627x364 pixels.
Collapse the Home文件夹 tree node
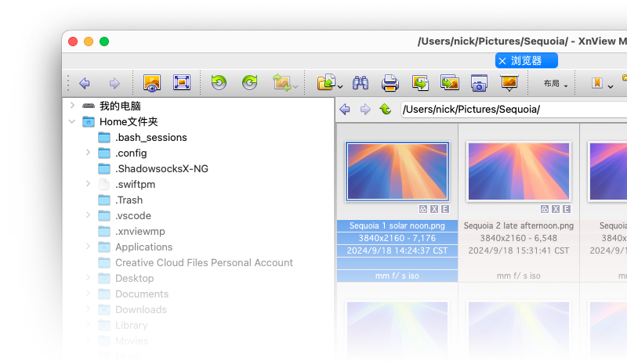[x=72, y=121]
